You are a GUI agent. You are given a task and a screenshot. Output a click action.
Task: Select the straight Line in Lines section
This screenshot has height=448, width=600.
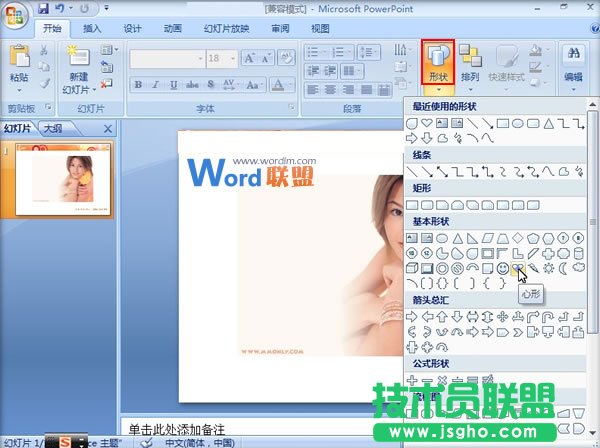(x=412, y=172)
